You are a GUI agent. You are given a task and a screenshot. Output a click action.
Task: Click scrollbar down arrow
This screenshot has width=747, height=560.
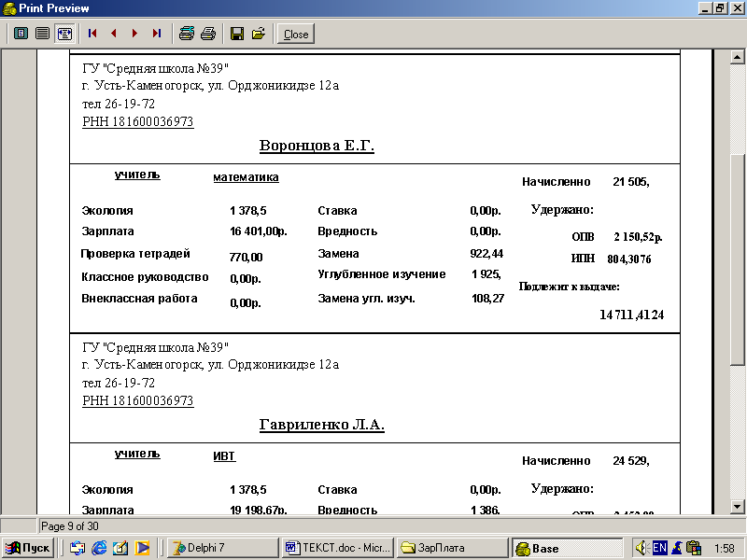point(737,506)
